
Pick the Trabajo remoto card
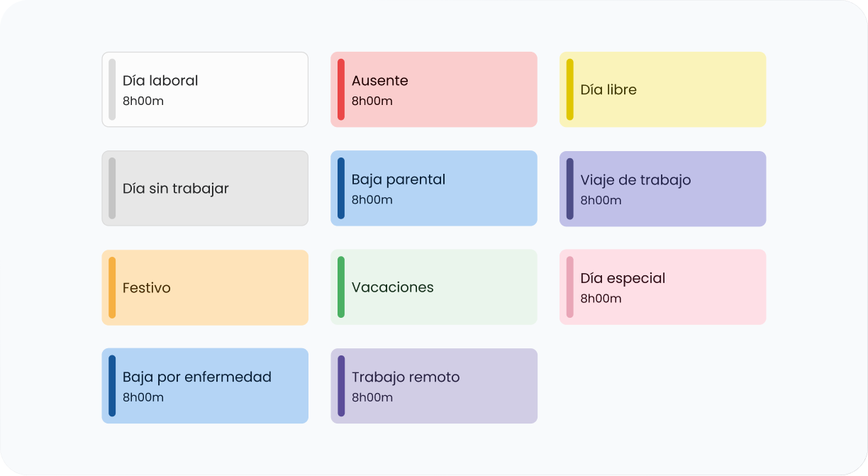[434, 386]
